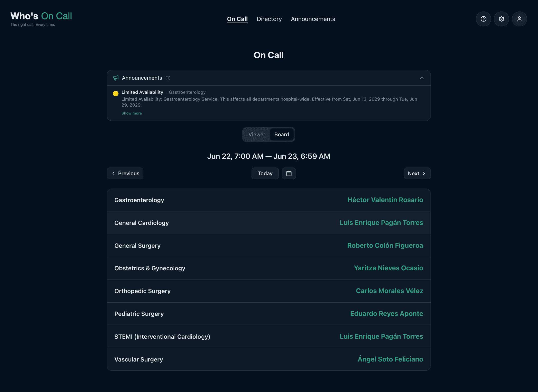This screenshot has height=392, width=538.
Task: Click the yellow Limited Availability status dot
Action: point(116,93)
